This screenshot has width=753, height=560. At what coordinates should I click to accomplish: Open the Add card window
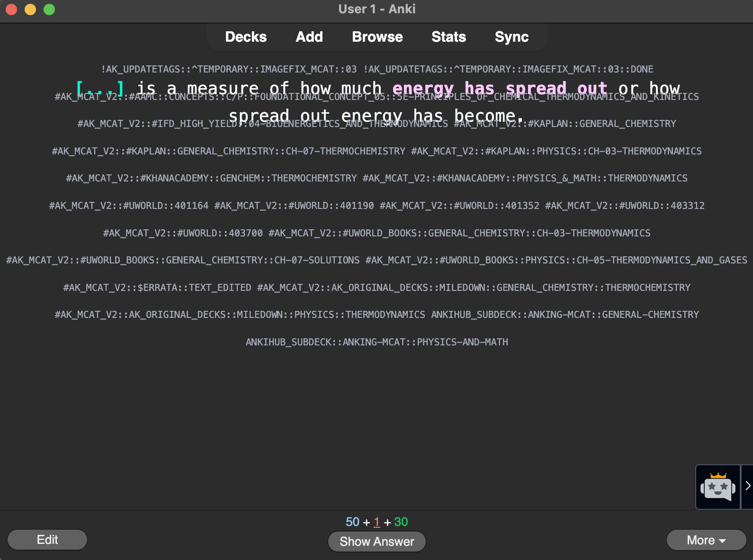click(309, 37)
